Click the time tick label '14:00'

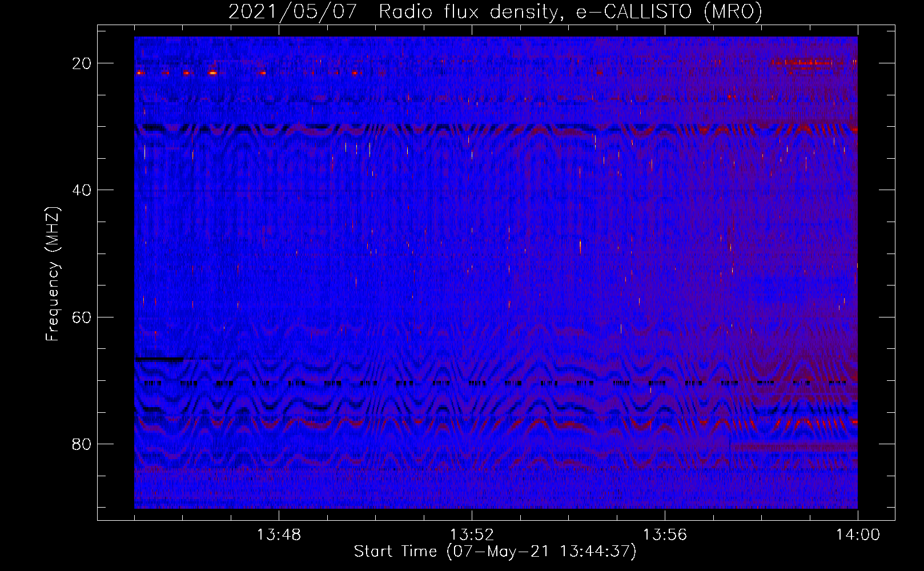[858, 535]
